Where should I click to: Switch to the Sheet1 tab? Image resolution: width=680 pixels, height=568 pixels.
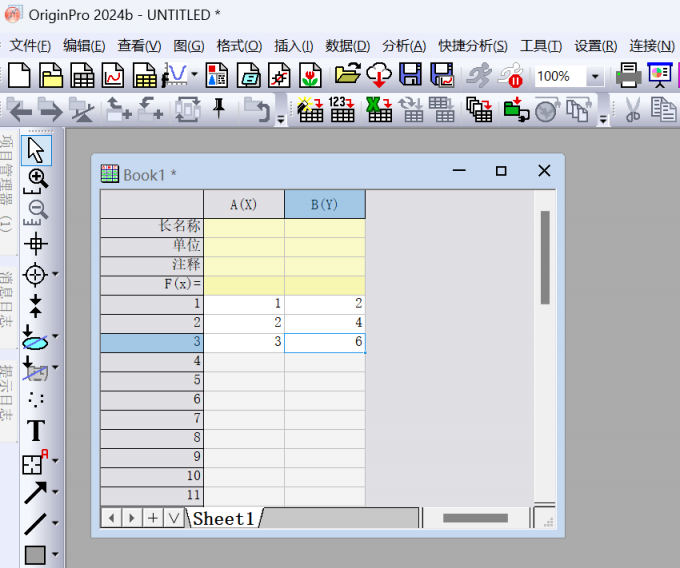coord(224,519)
